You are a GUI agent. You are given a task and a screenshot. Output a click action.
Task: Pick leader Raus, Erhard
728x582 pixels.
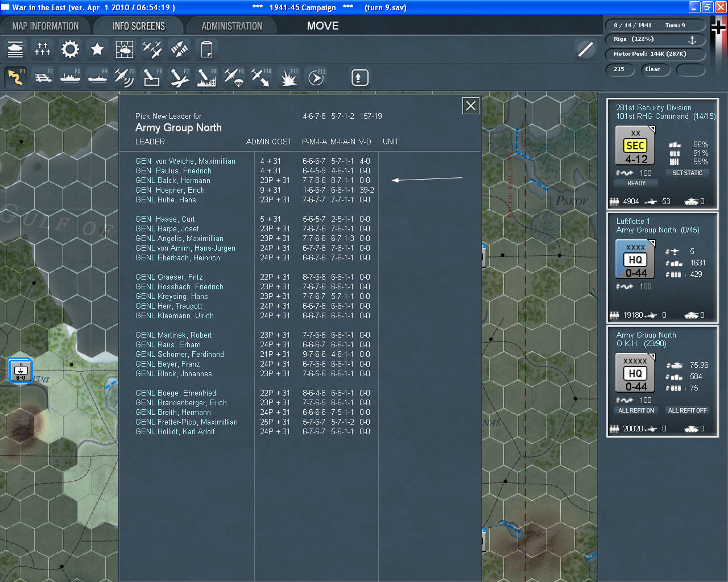[168, 345]
